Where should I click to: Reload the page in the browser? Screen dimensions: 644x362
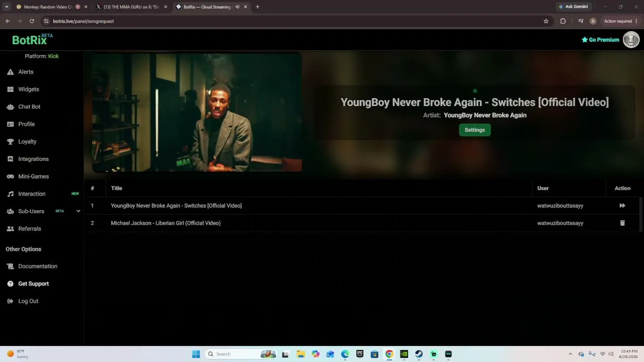[32, 21]
